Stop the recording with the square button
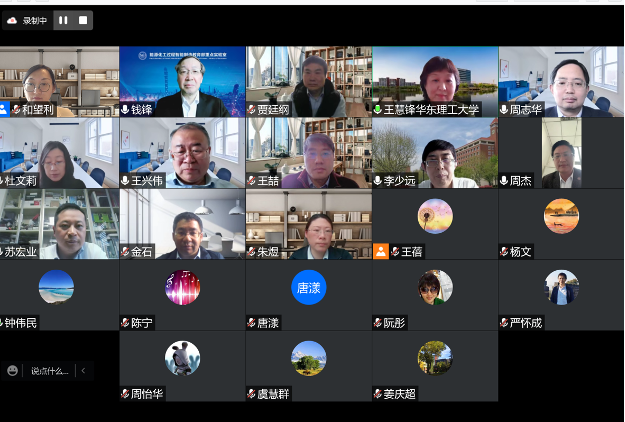This screenshot has height=422, width=625. pyautogui.click(x=83, y=20)
